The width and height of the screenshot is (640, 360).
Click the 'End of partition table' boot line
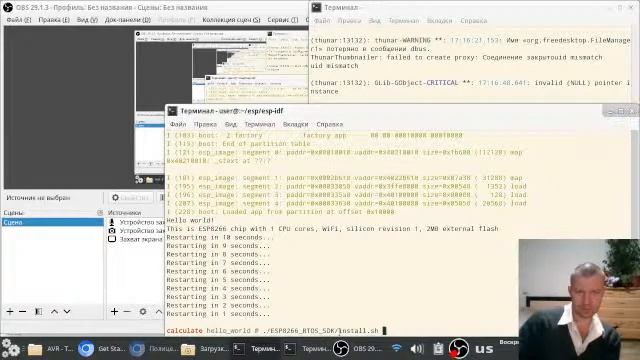238,144
